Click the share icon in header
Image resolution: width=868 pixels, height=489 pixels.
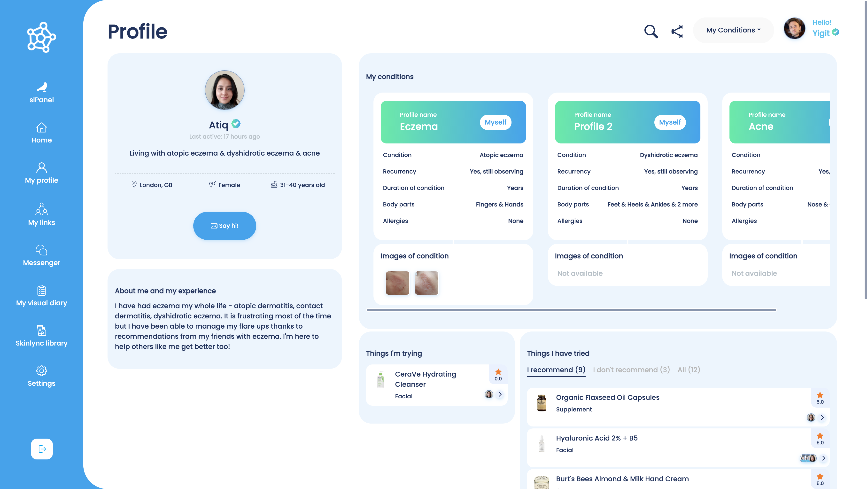coord(677,31)
